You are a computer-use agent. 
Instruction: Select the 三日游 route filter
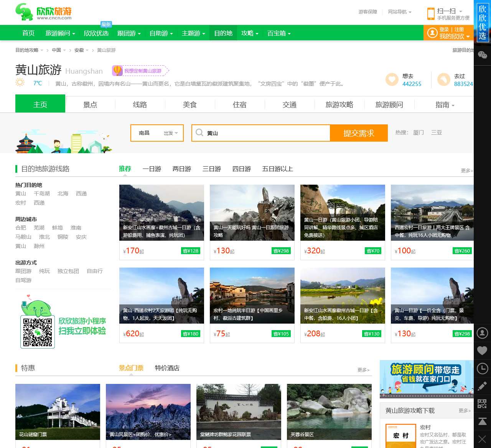coord(211,169)
